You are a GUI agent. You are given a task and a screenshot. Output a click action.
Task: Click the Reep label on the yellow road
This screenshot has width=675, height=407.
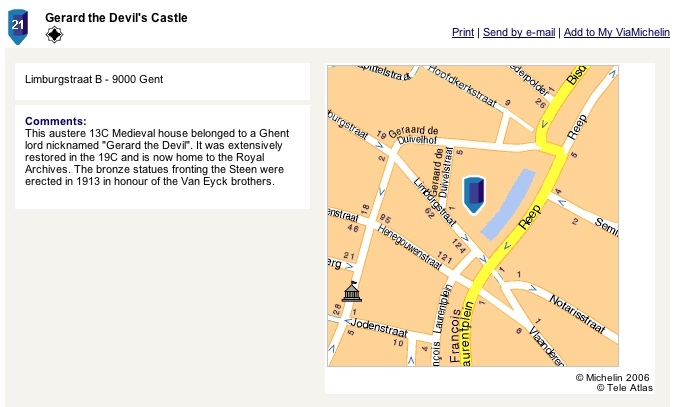[529, 217]
